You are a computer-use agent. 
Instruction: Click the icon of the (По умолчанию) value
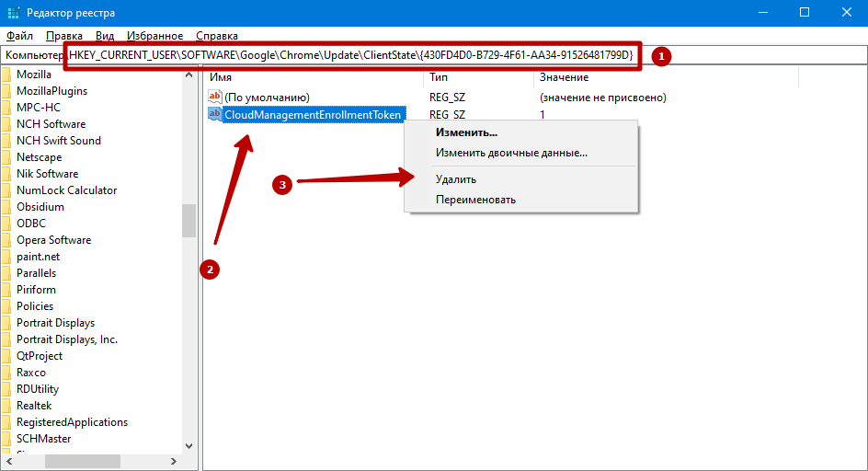[215, 98]
